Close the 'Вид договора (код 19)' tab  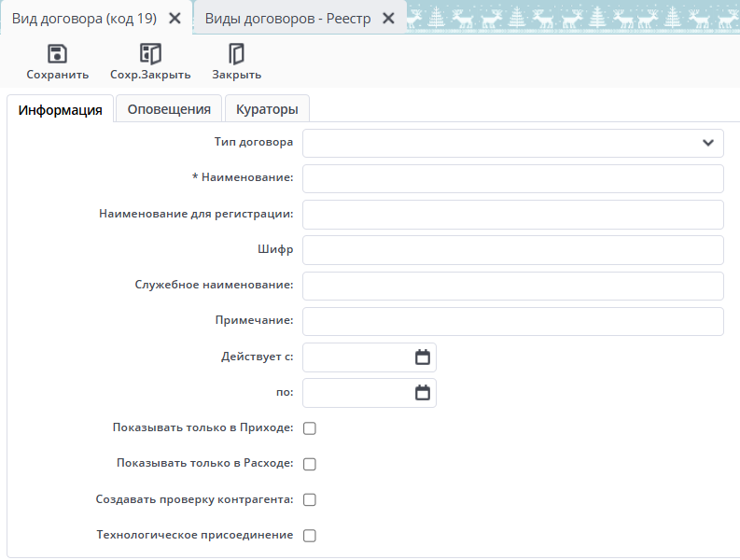174,18
